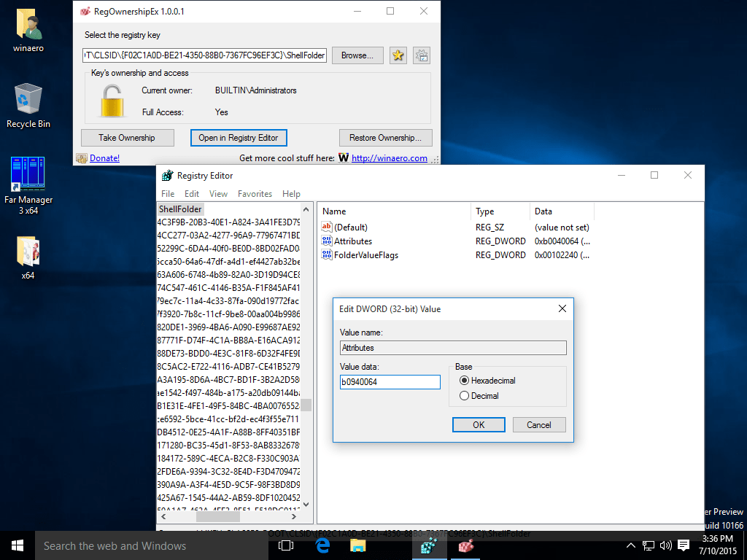Switch the base to Decimal
The height and width of the screenshot is (560, 747).
[464, 395]
